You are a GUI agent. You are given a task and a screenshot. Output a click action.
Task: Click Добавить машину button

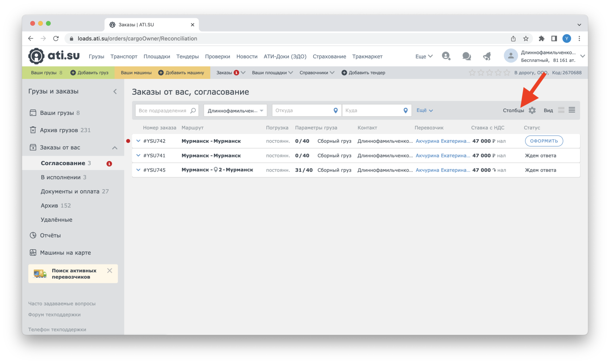[181, 73]
